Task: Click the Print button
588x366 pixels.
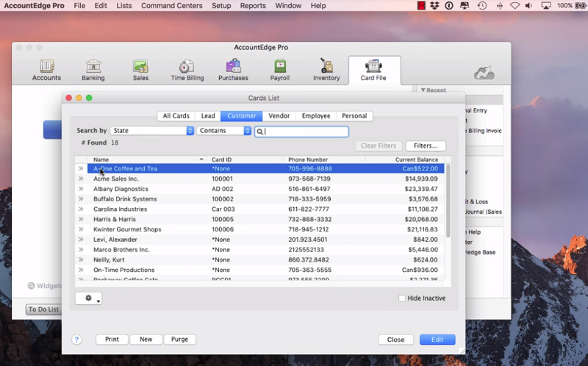Action: click(112, 340)
